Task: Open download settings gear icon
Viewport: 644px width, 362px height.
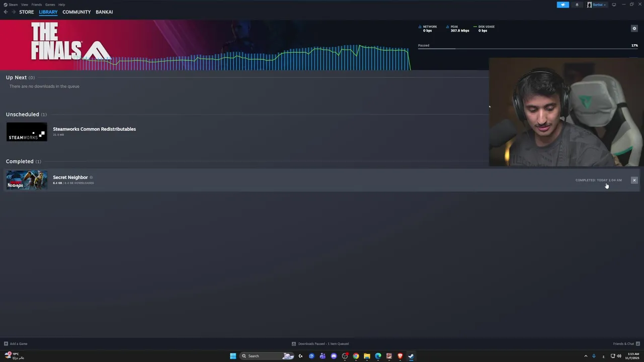Action: (x=634, y=28)
